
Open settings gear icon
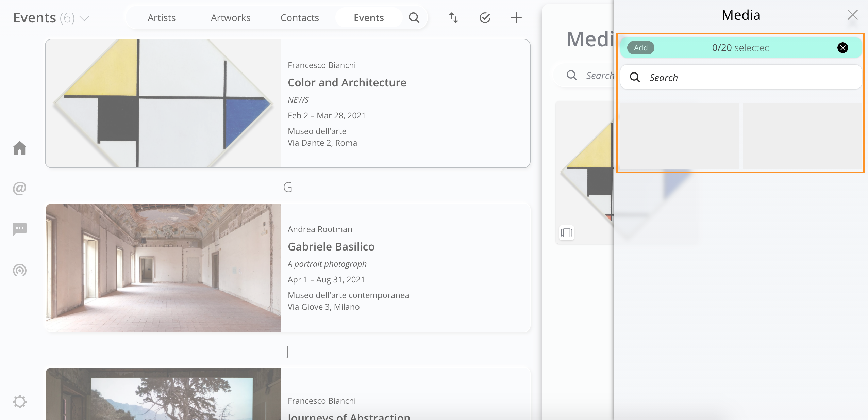[x=20, y=402]
